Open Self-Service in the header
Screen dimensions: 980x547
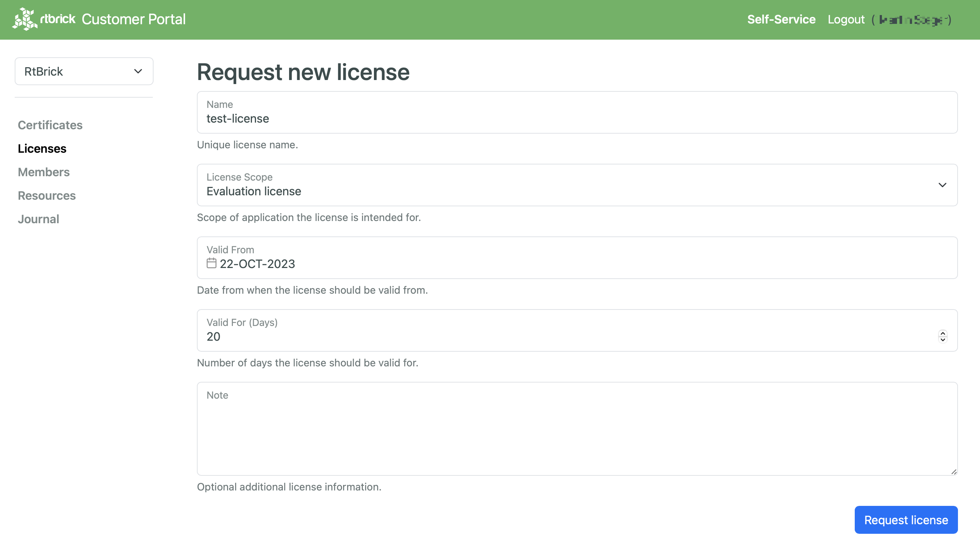click(x=781, y=19)
